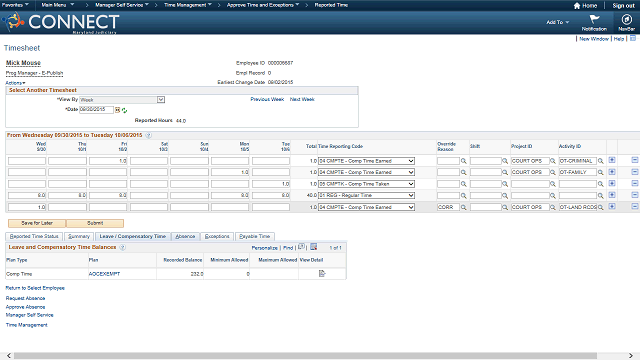Open help icon beside date range header
The width and height of the screenshot is (640, 360).
coord(149,135)
